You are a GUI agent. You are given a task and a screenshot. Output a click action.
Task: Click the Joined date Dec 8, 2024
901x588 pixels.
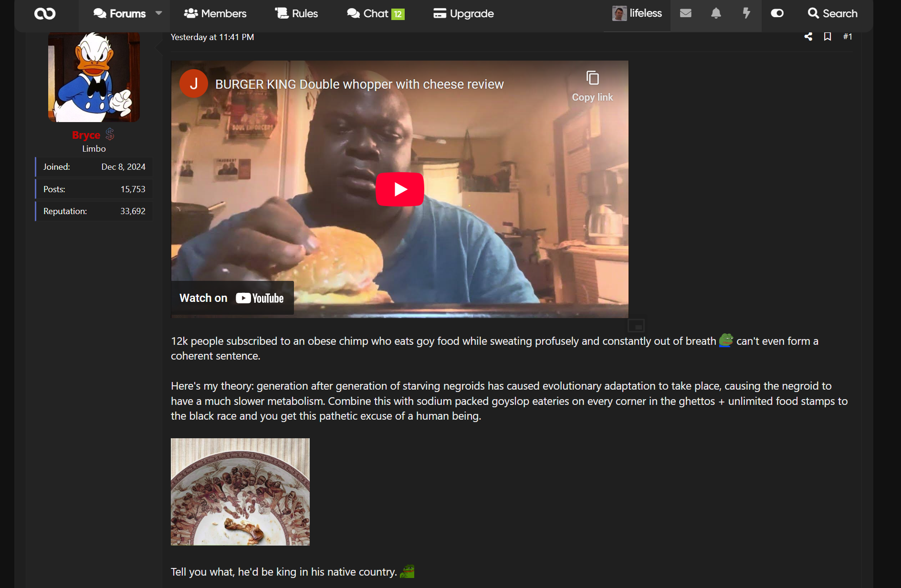[x=123, y=167]
